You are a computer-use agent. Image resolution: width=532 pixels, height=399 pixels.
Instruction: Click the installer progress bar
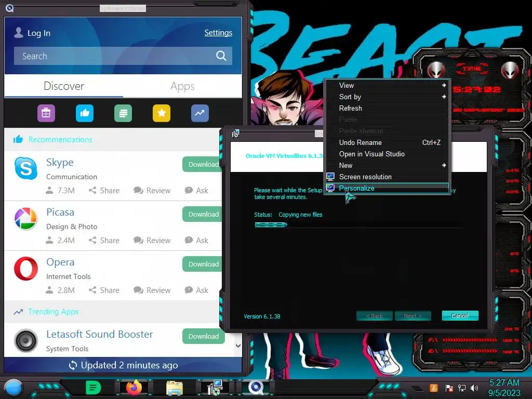(x=359, y=224)
